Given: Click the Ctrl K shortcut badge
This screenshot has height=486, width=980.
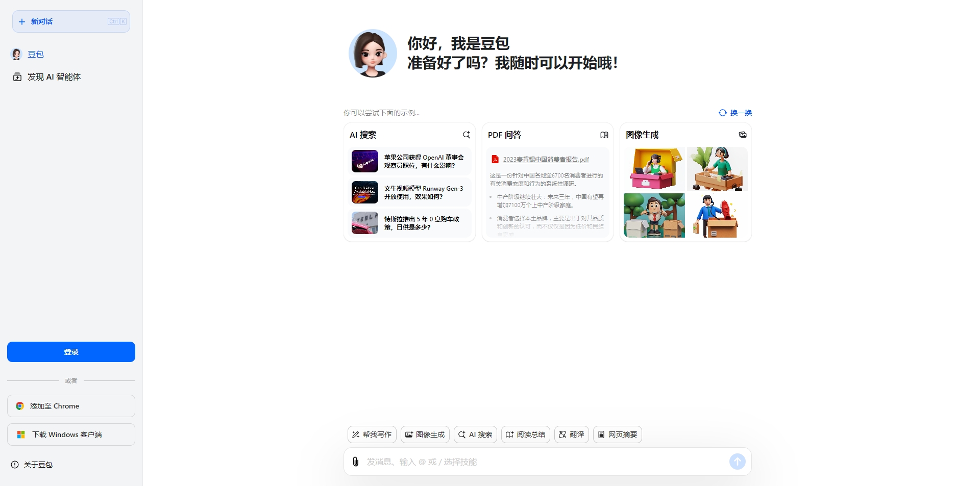Looking at the screenshot, I should click(117, 21).
